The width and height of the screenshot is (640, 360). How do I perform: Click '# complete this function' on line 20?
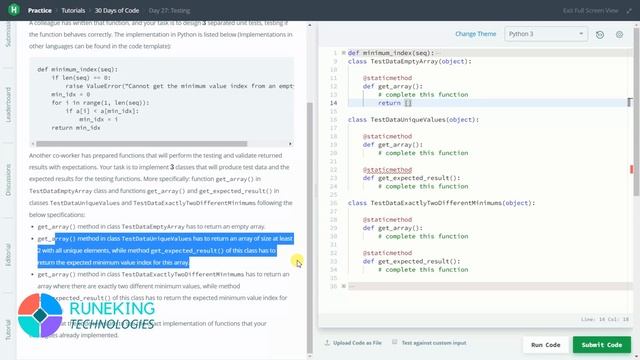(423, 153)
